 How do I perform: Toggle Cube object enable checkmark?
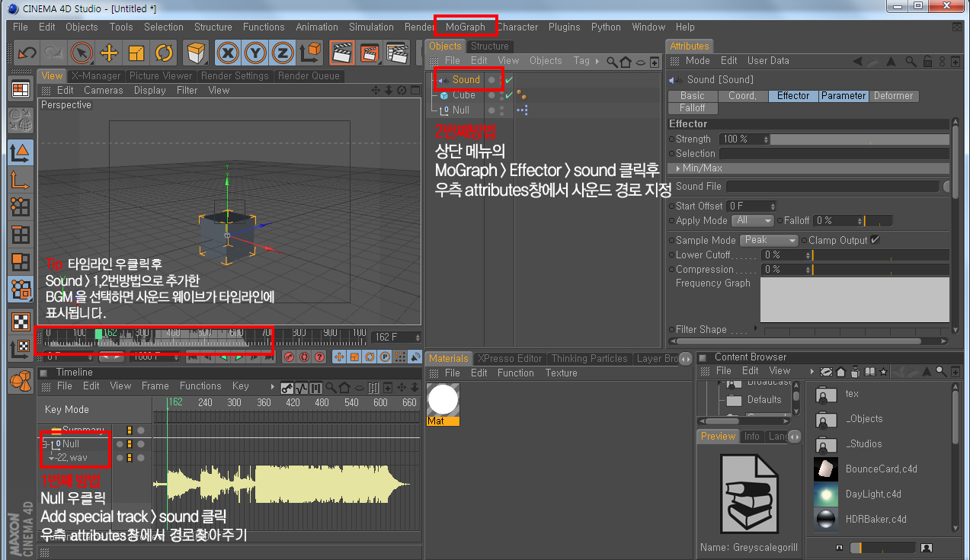(x=508, y=95)
